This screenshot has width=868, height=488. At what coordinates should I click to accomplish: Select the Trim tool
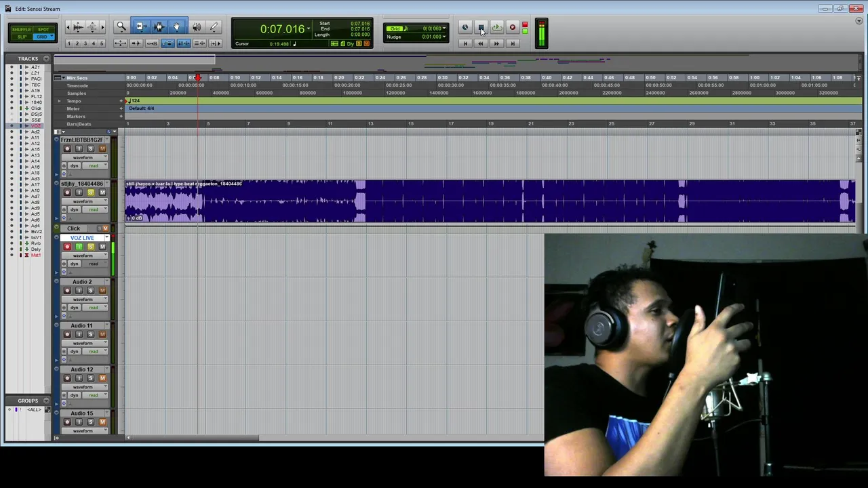pyautogui.click(x=140, y=27)
